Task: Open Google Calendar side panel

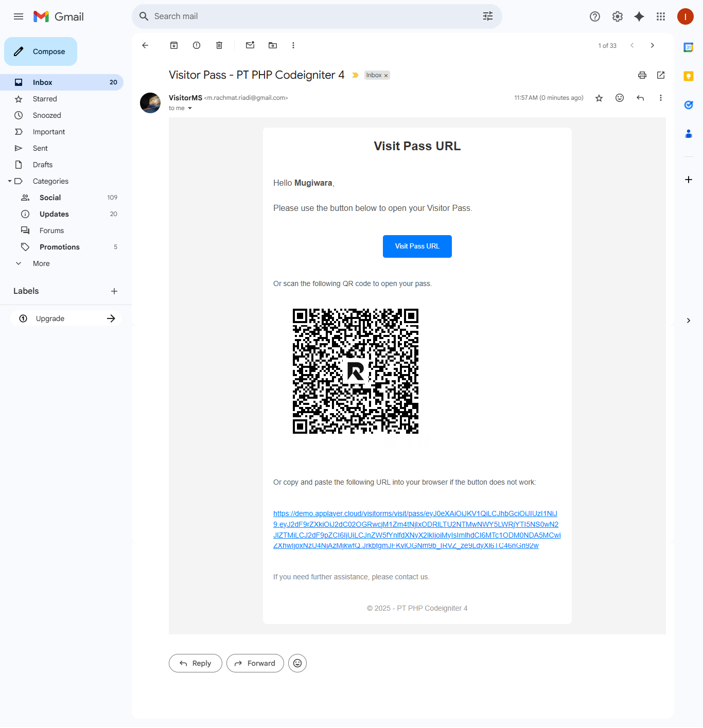Action: tap(689, 47)
